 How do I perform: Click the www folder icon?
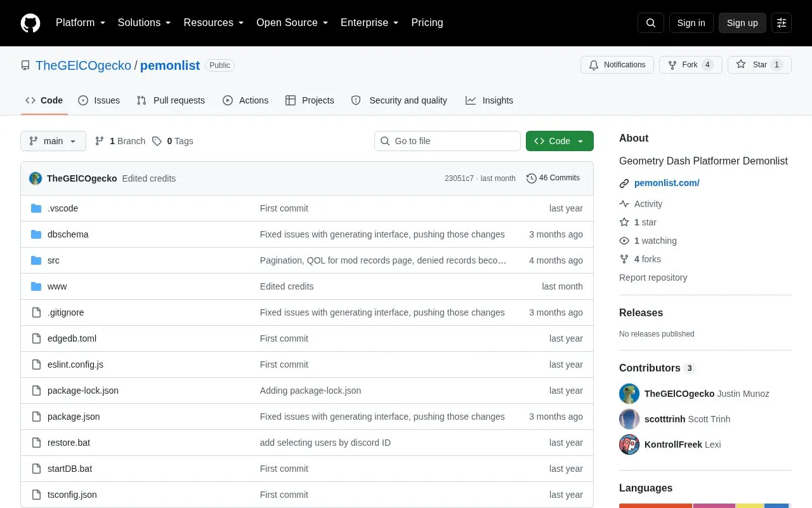pyautogui.click(x=36, y=286)
